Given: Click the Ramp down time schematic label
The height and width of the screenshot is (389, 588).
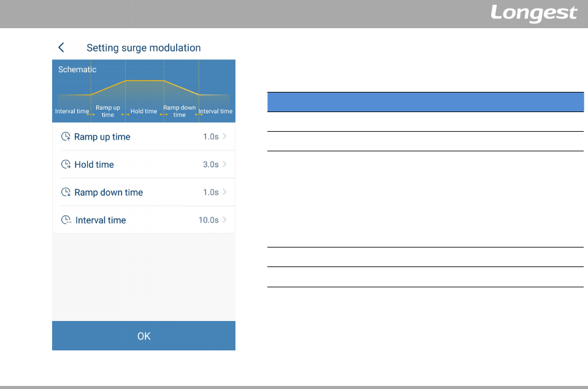Looking at the screenshot, I should [179, 111].
